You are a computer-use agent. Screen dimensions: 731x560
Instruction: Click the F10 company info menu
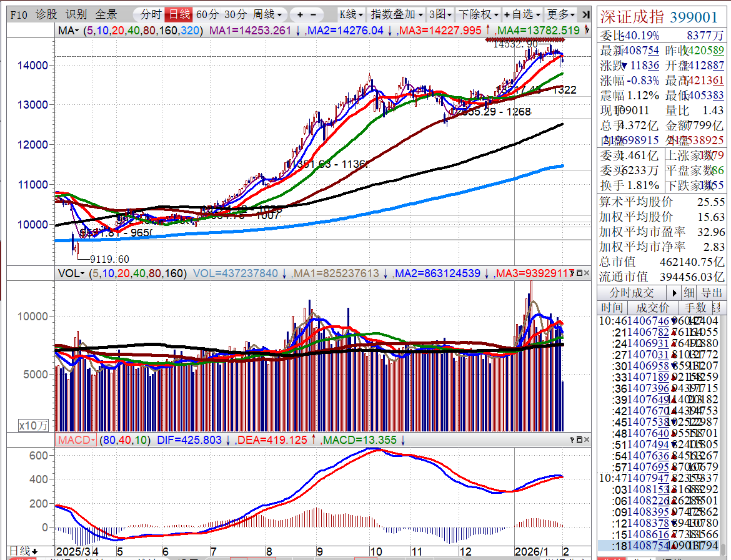click(x=19, y=14)
